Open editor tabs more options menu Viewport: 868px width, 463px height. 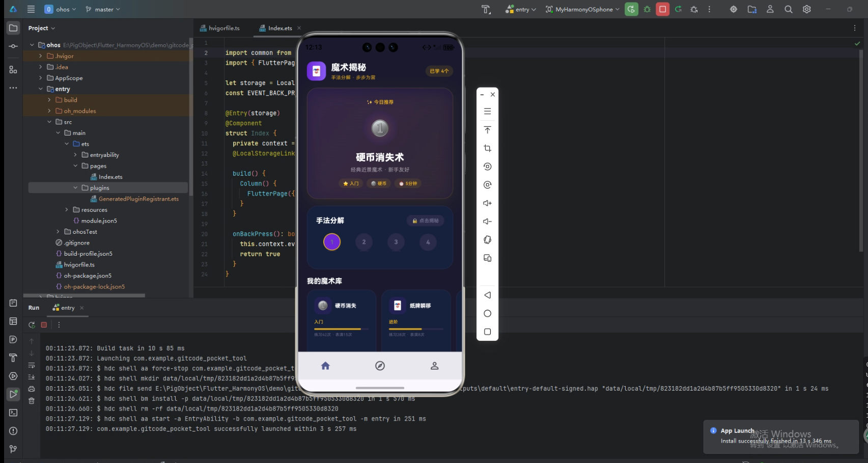point(855,28)
